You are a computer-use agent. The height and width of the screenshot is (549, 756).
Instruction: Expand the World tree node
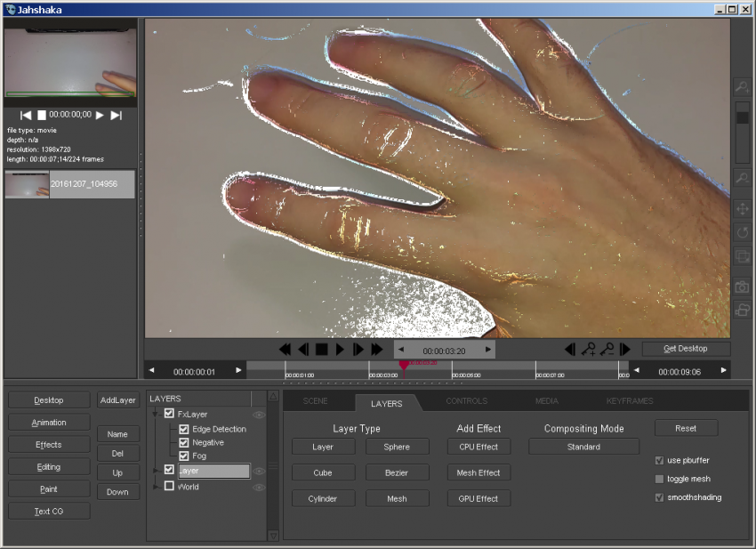tap(156, 487)
